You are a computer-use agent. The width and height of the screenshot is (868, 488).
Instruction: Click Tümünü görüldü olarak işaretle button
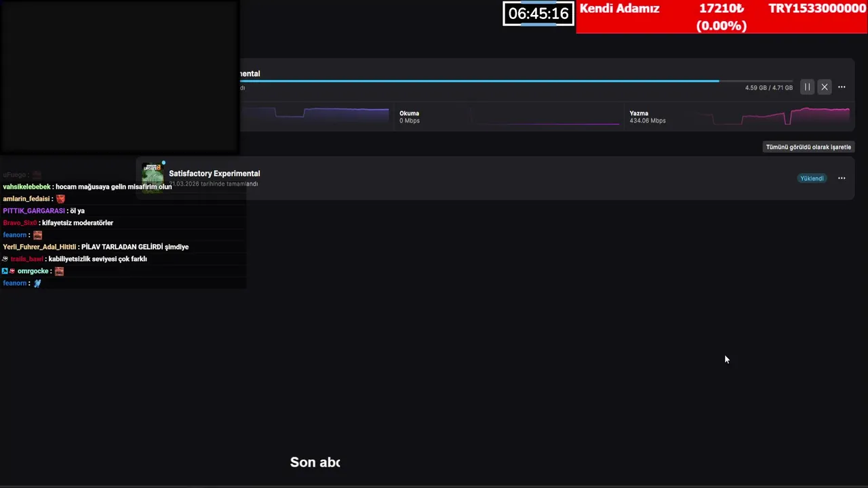[808, 147]
